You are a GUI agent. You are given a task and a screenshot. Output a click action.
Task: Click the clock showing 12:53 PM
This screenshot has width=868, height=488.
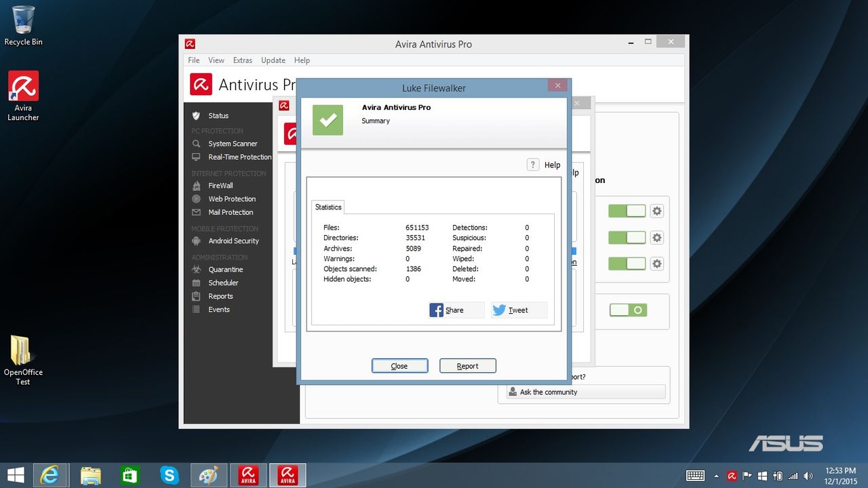[x=840, y=471]
